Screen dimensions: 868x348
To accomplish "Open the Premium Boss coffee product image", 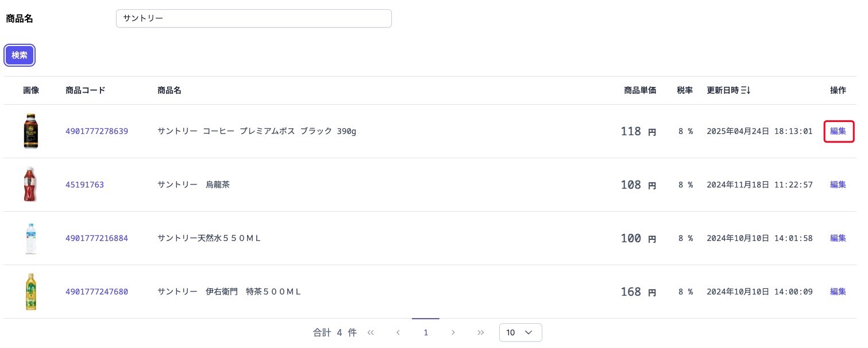I will tap(31, 131).
